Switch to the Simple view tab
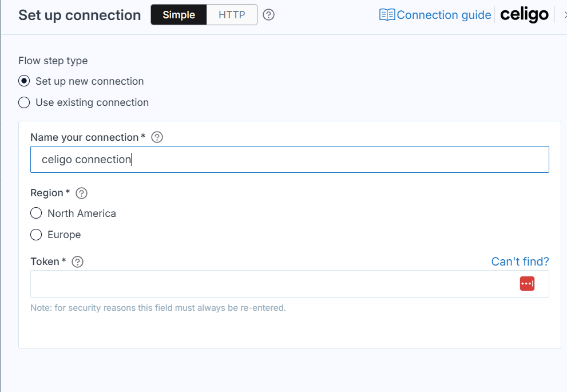The image size is (567, 392). pos(179,15)
